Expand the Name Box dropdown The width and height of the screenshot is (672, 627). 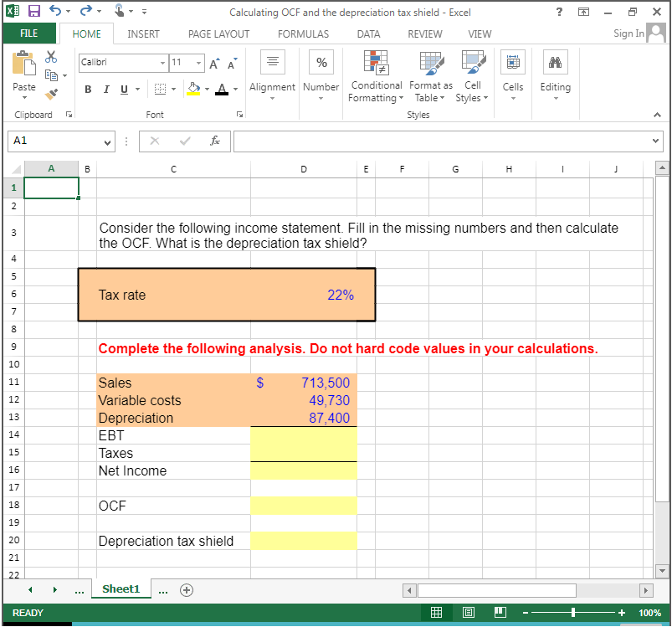tap(108, 141)
